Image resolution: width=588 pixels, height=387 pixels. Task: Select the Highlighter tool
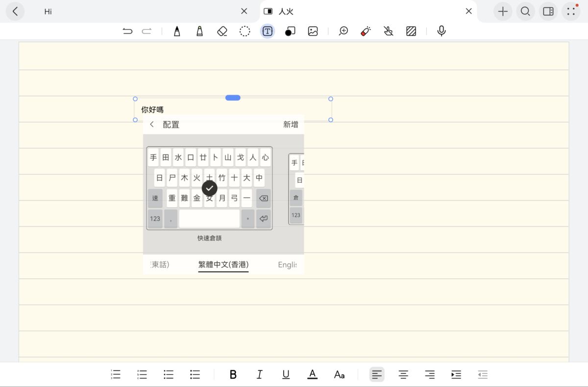[x=199, y=30]
